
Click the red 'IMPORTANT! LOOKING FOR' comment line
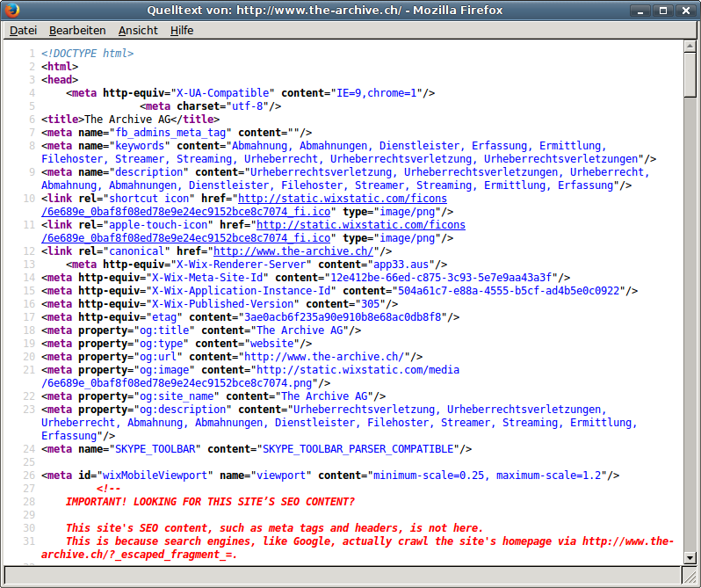(210, 502)
